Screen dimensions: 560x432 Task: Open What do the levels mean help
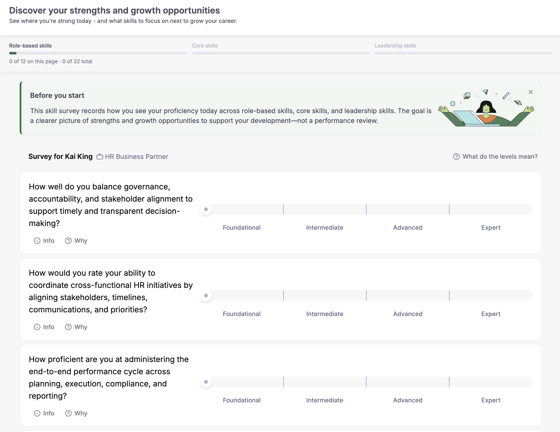coord(495,156)
